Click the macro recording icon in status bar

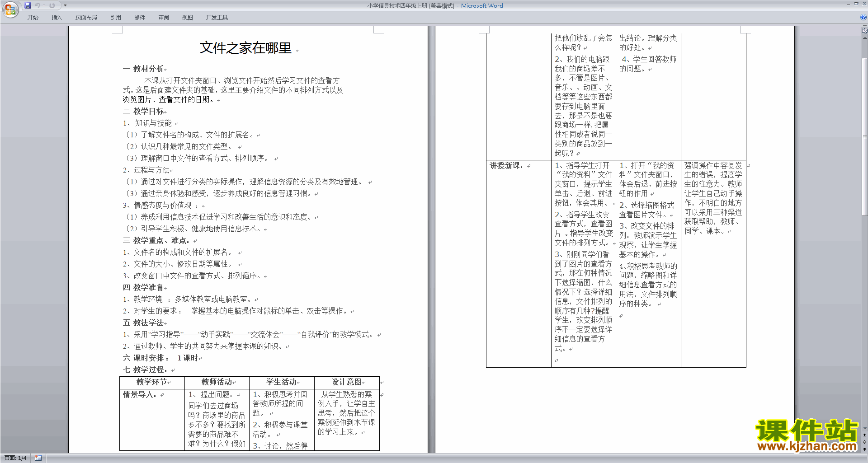point(38,458)
